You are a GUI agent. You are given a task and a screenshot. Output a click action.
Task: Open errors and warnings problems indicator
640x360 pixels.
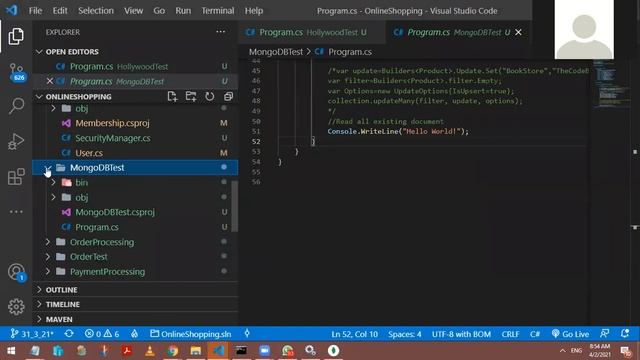tap(102, 334)
